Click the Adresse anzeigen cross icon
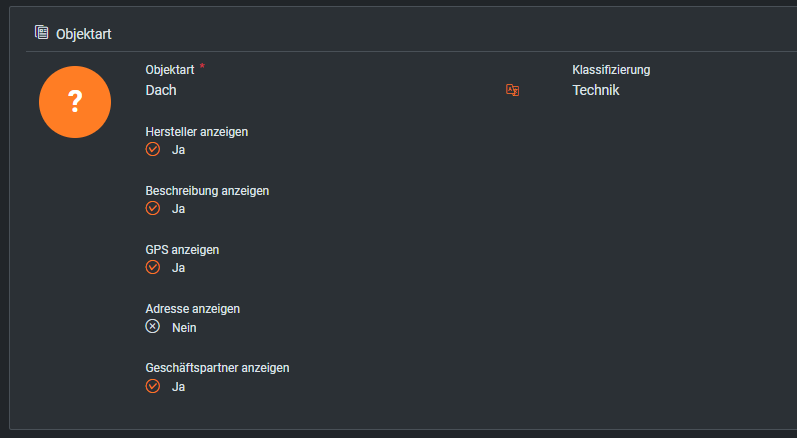The image size is (797, 438). point(153,326)
